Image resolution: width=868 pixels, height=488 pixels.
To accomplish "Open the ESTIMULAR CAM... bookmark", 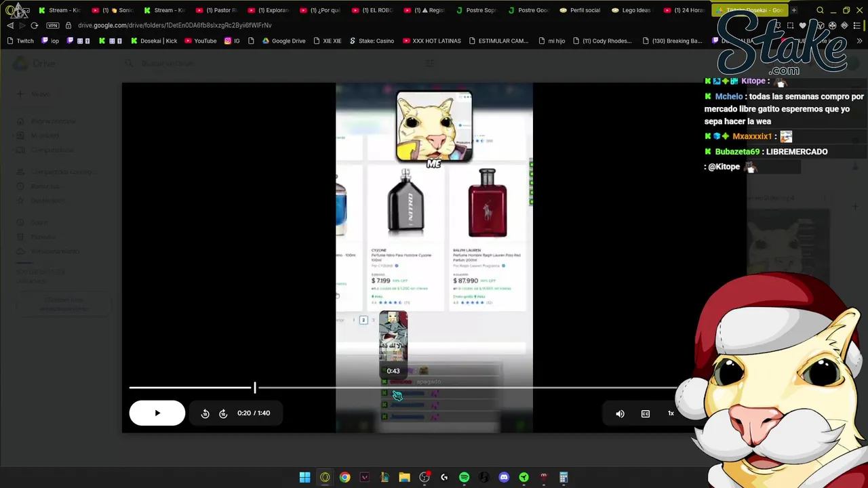I will point(498,41).
